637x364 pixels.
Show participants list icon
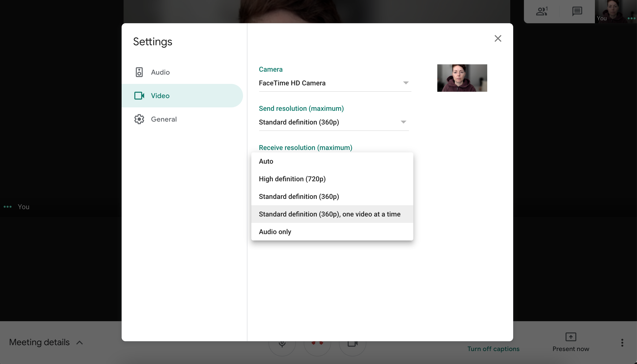coord(542,11)
